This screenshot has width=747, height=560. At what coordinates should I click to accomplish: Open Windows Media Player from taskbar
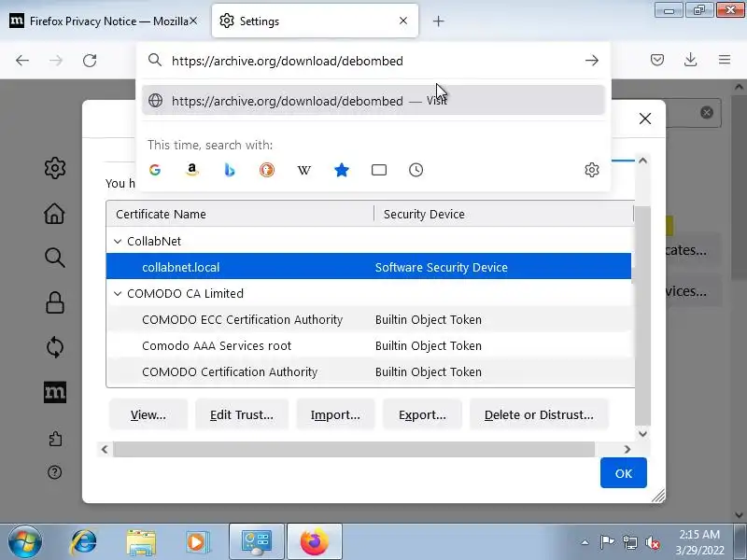tap(197, 541)
